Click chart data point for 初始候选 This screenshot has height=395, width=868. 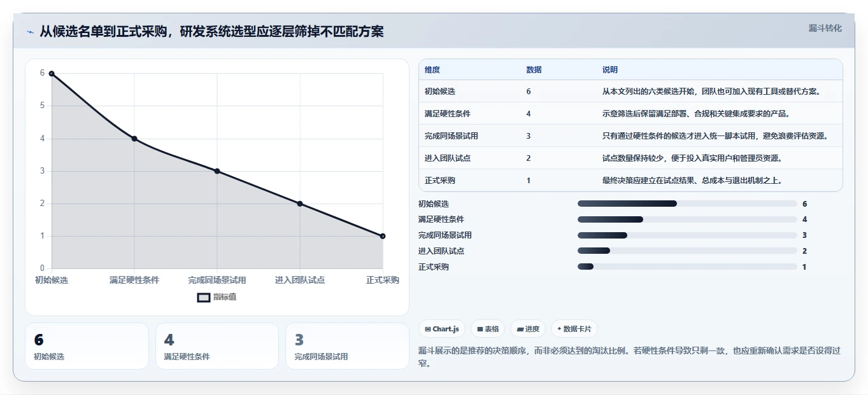(52, 74)
